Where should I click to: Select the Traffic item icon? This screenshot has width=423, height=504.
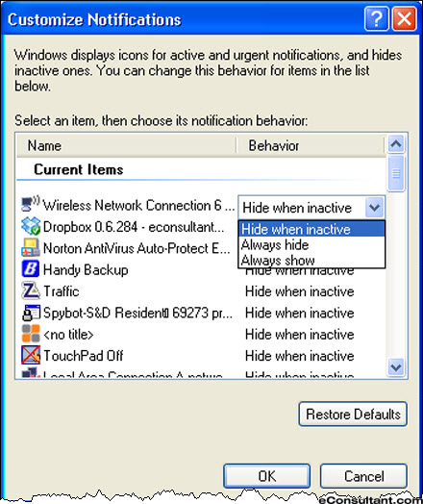point(31,290)
